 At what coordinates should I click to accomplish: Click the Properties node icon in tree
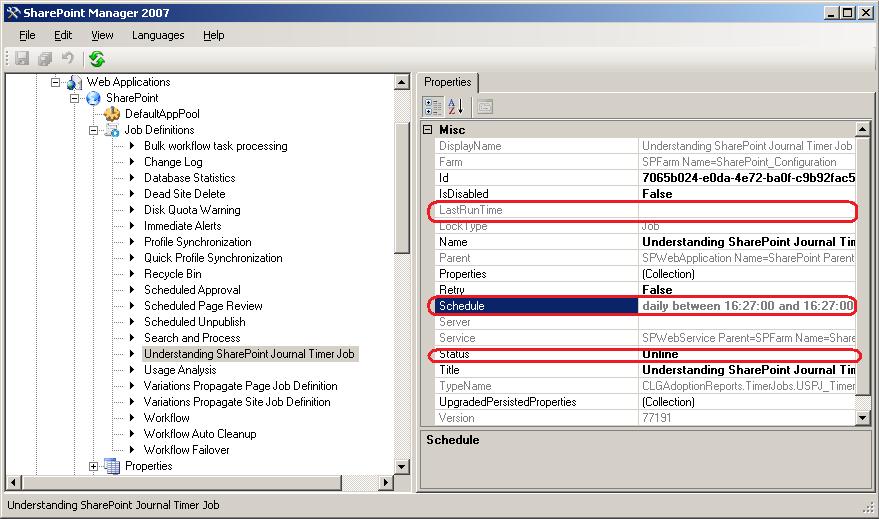112,466
